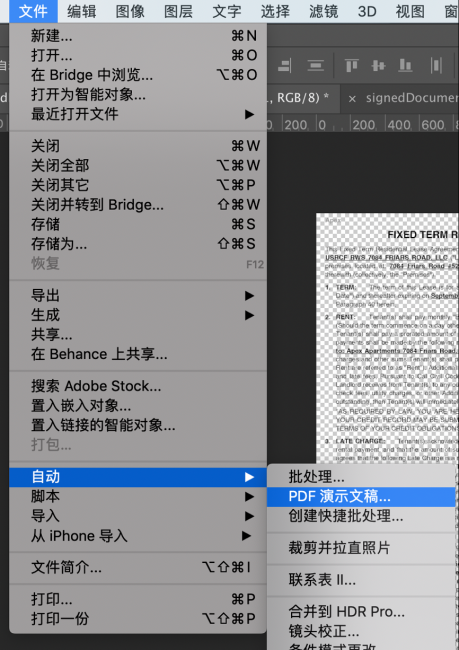
Task: Choose 打印一份
Action: tap(138, 619)
